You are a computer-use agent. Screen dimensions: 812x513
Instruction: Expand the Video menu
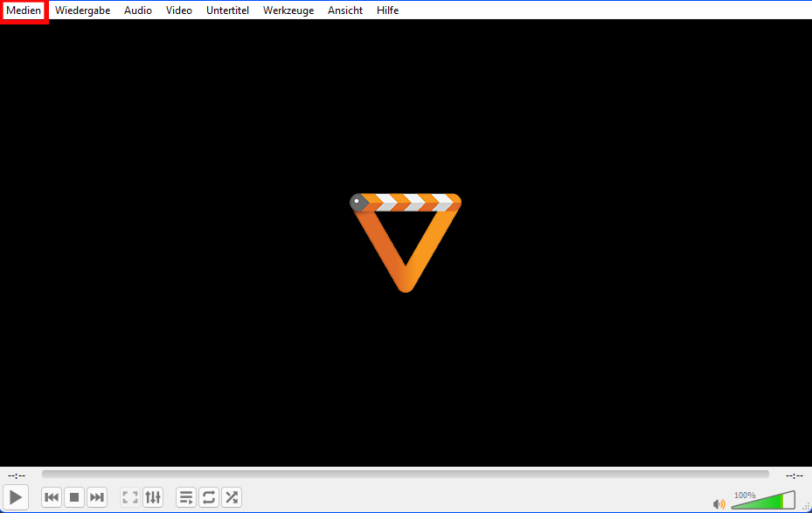178,10
